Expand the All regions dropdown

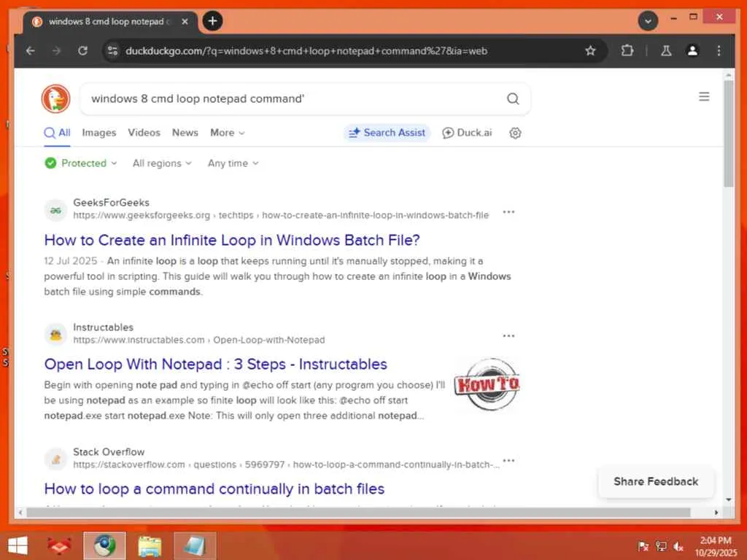click(x=162, y=163)
